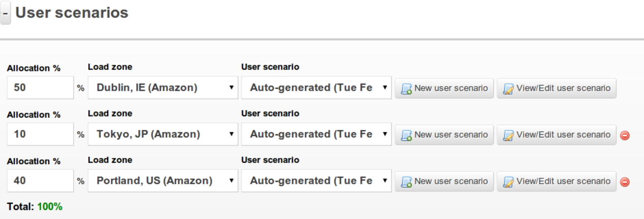Screen dimensions: 644x219
Task: Click the Portland row allocation percent field
Action: pyautogui.click(x=41, y=181)
